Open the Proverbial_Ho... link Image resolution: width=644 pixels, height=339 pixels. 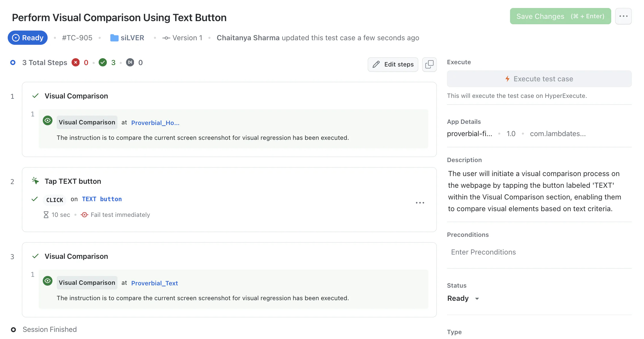[x=155, y=123]
